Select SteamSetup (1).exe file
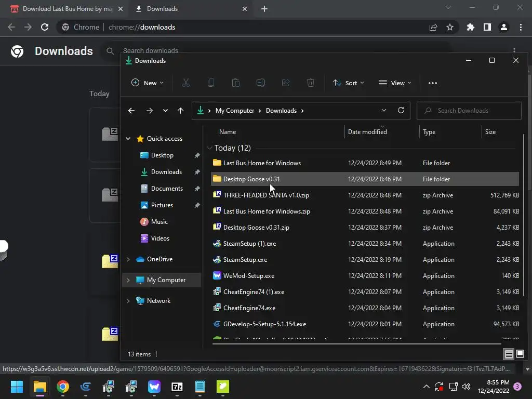Image resolution: width=532 pixels, height=399 pixels. coord(365,243)
